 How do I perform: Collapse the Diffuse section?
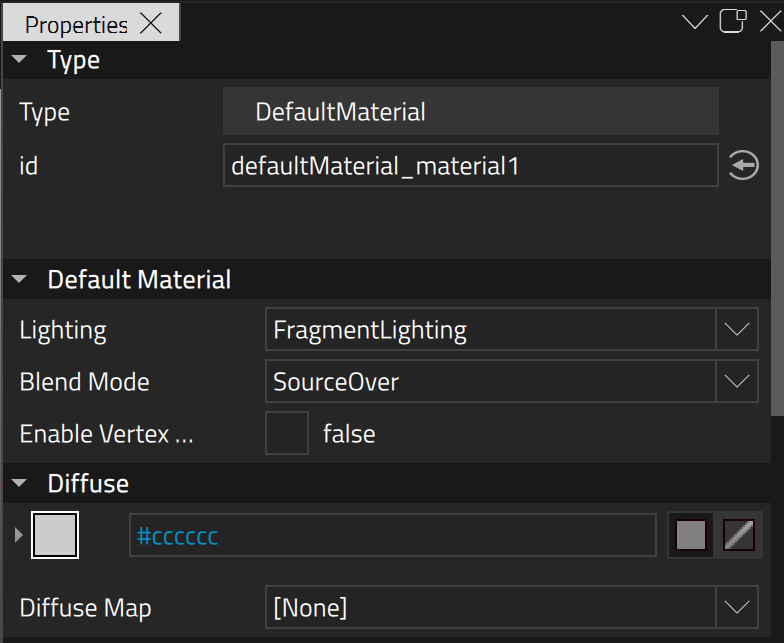(x=19, y=483)
